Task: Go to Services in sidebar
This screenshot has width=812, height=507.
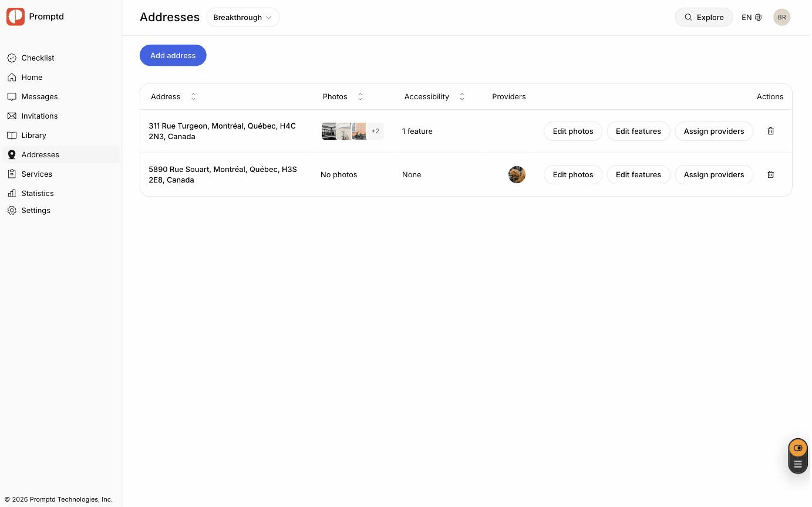Action: pyautogui.click(x=37, y=174)
